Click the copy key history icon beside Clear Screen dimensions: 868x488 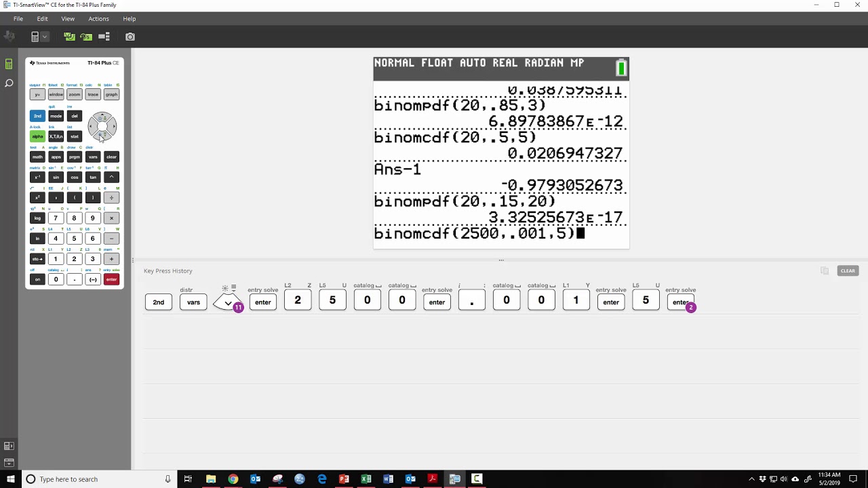point(825,270)
